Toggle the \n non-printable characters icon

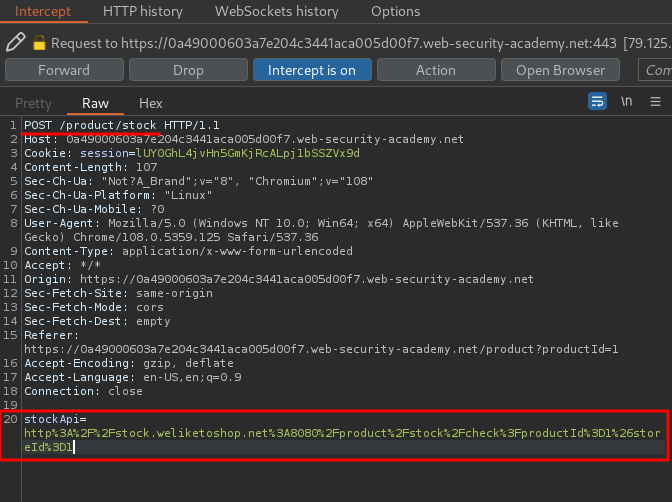626,102
